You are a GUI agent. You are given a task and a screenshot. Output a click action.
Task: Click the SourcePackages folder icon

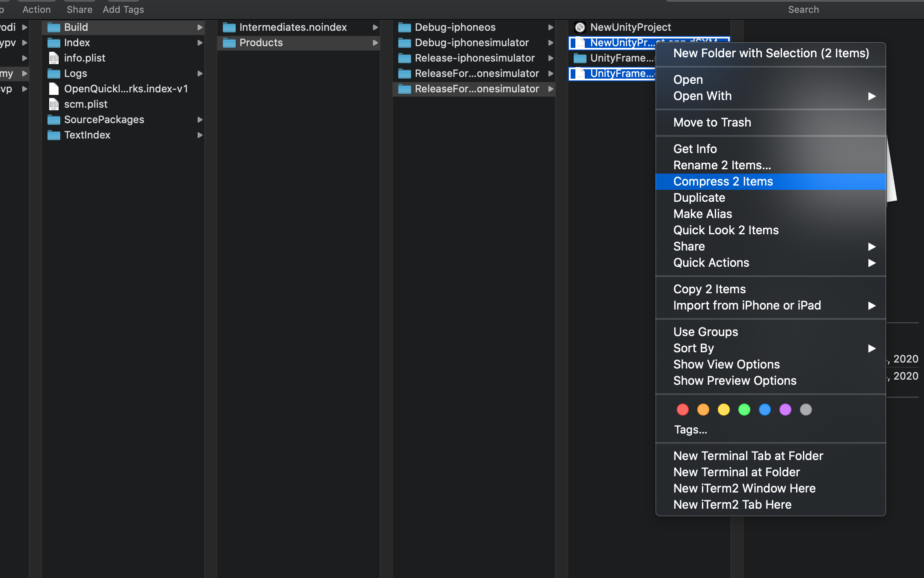tap(53, 120)
